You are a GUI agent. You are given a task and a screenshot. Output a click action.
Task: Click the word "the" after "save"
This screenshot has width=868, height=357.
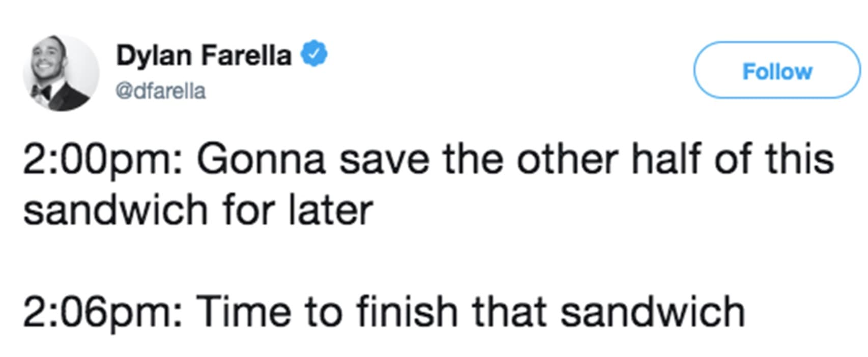pos(473,160)
